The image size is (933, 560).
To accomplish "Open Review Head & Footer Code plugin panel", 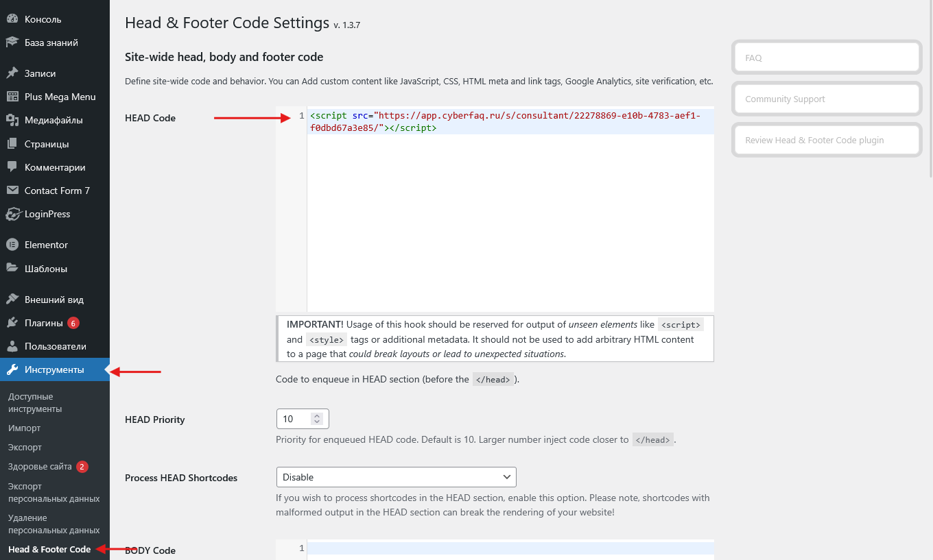I will click(x=827, y=140).
